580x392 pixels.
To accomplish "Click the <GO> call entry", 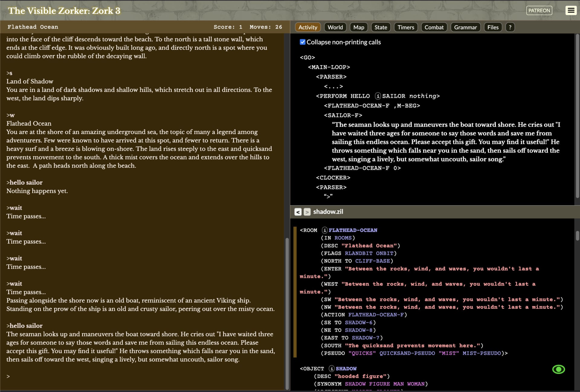I will [x=307, y=58].
